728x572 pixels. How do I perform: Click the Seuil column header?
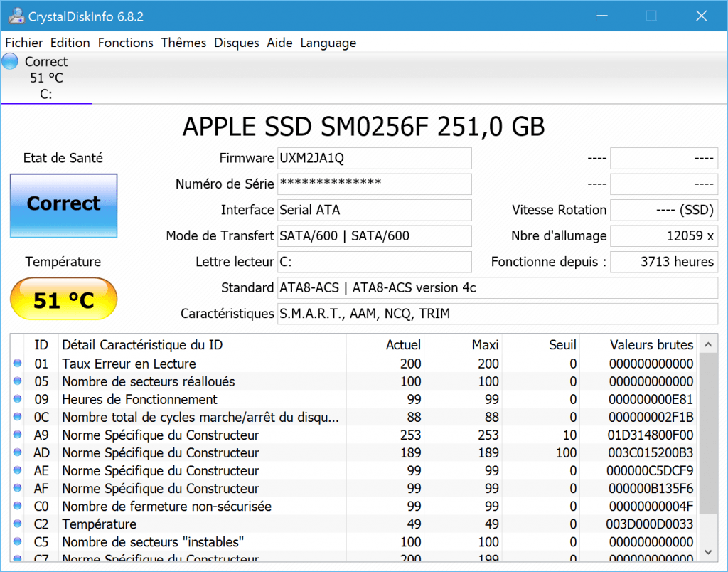(541, 345)
